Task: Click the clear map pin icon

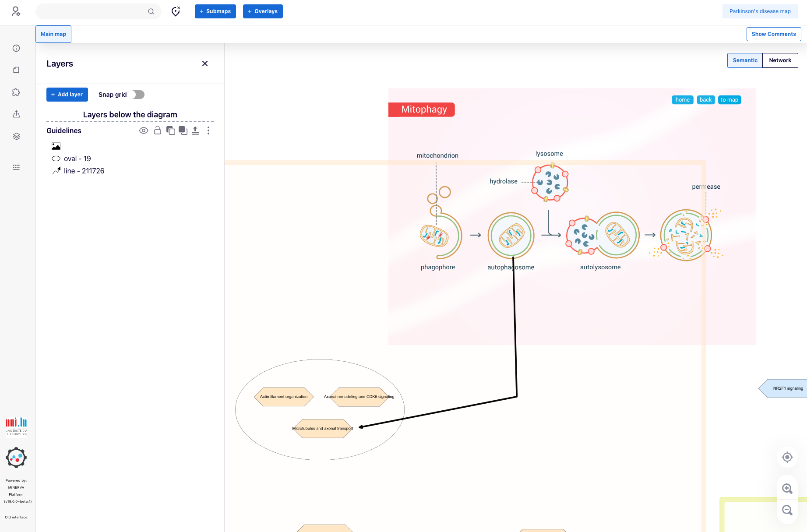Action: pos(176,11)
